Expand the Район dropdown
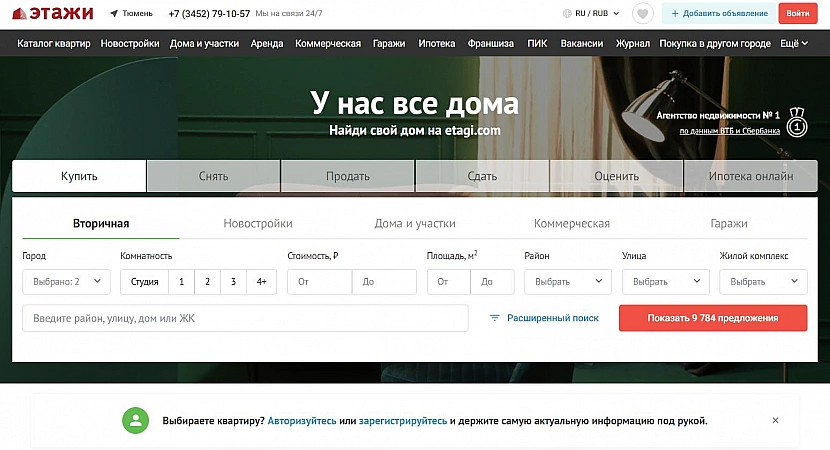 567,282
